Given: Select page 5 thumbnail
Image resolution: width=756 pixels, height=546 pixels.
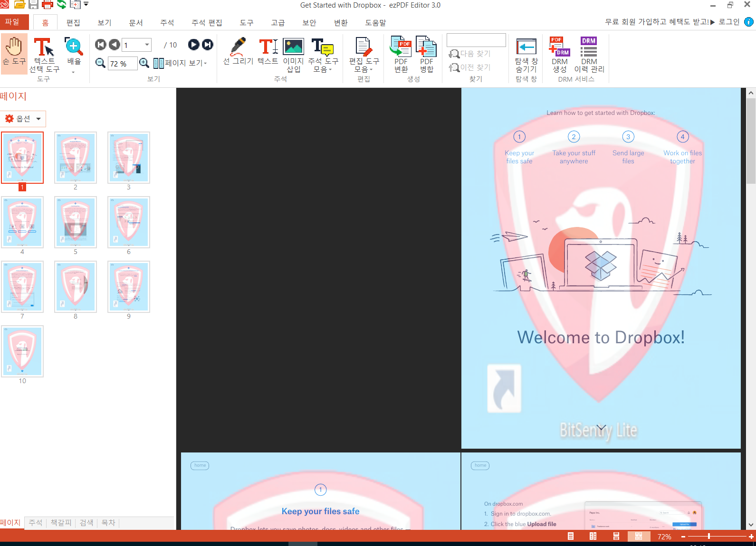Looking at the screenshot, I should pos(76,222).
